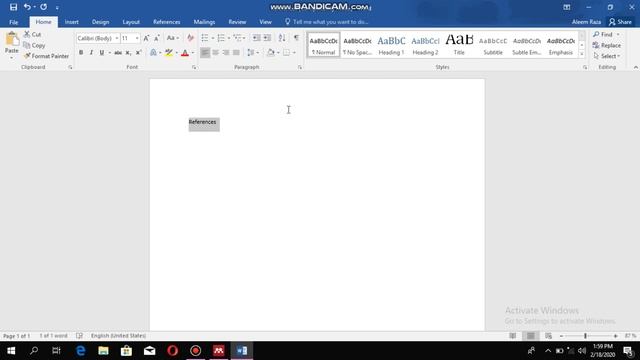Click the Redo/Repeat icon
This screenshot has width=640, height=360.
coord(44,7)
